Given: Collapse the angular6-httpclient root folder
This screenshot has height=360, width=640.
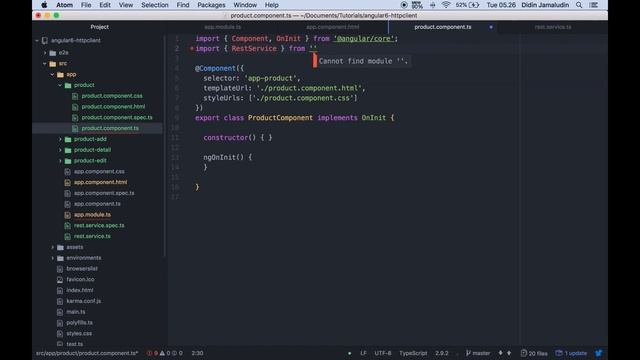Looking at the screenshot, I should point(37,40).
